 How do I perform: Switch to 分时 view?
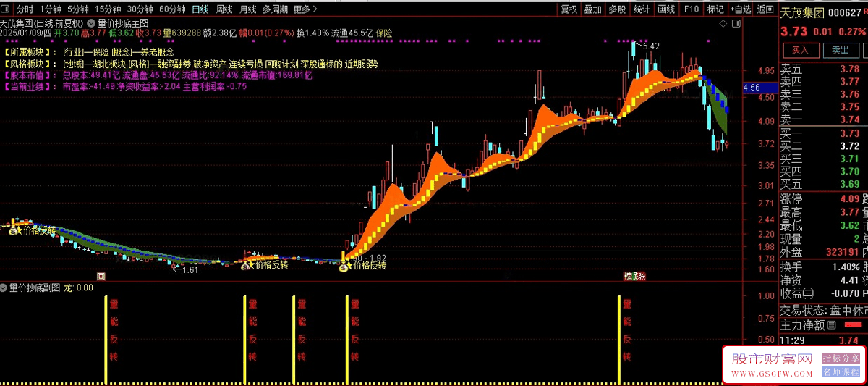(x=25, y=9)
